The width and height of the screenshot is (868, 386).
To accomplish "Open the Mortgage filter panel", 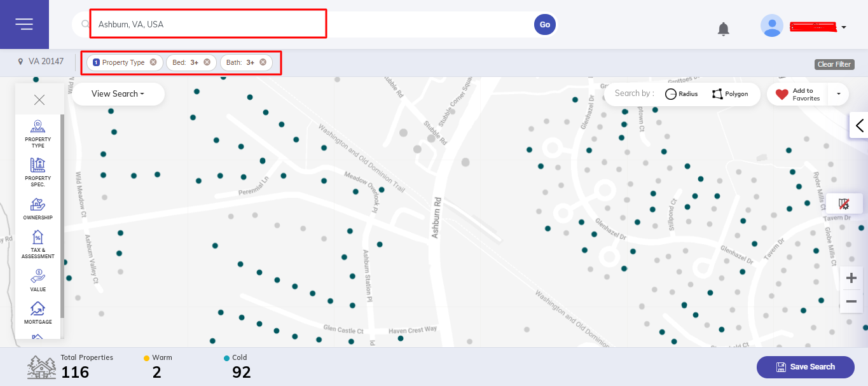I will [38, 314].
